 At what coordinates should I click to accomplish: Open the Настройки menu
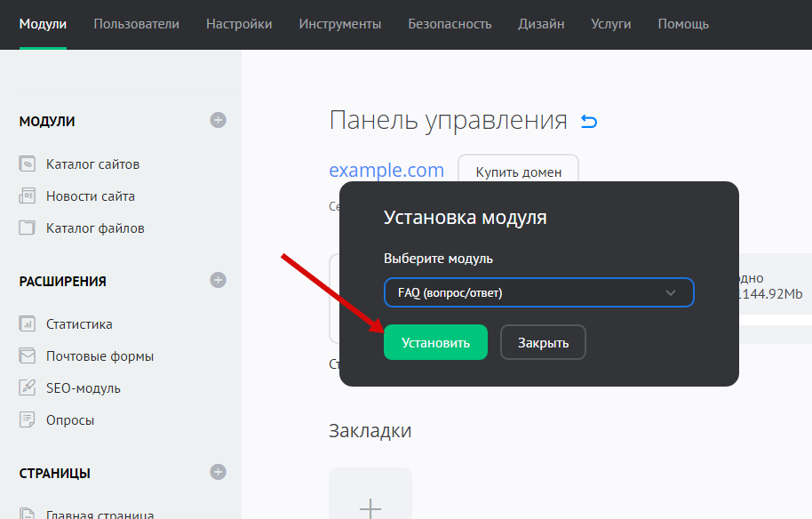(239, 24)
